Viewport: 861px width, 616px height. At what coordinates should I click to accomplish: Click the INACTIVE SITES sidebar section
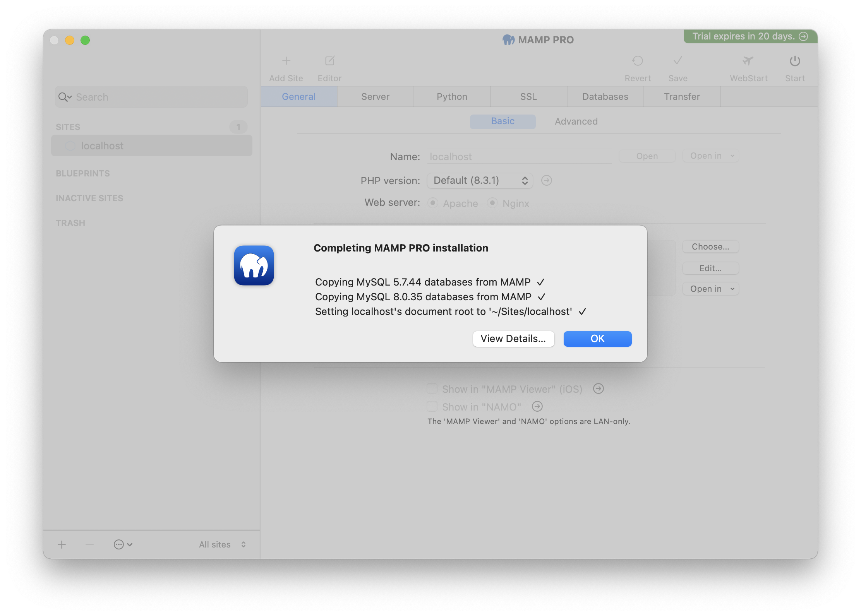tap(89, 198)
